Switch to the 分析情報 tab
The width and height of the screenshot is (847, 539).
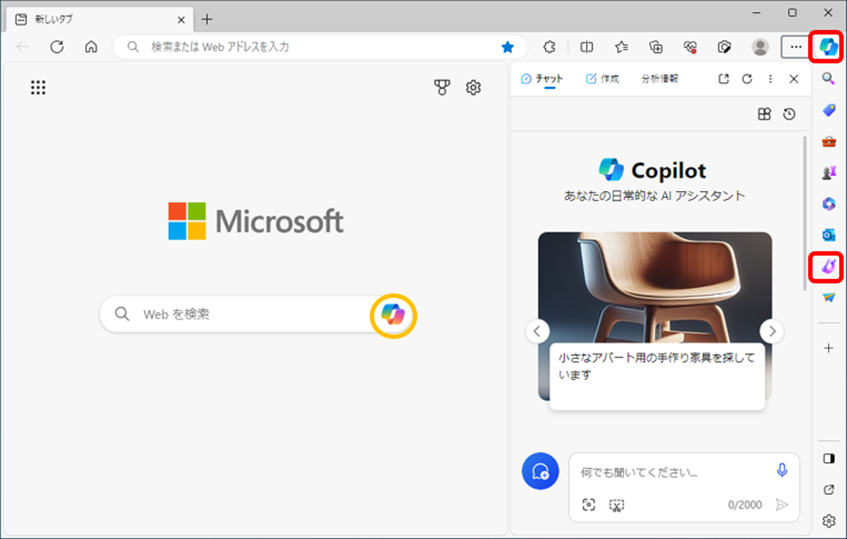pos(660,79)
